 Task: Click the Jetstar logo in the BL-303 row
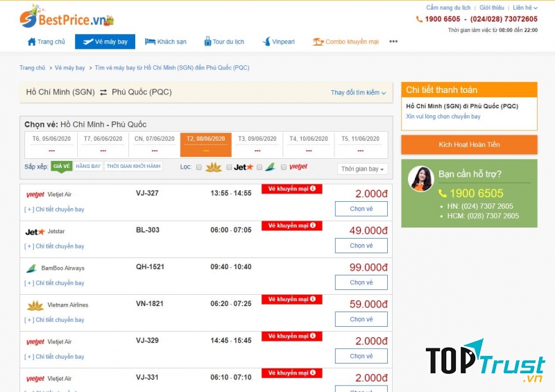click(35, 232)
